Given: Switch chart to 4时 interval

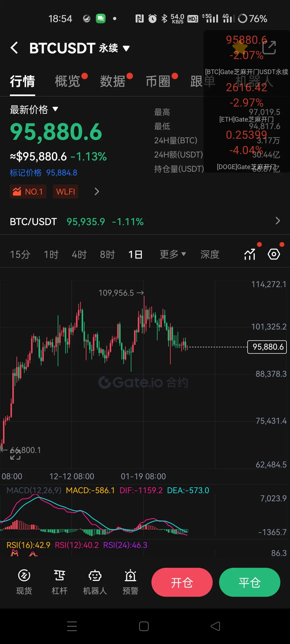Looking at the screenshot, I should [79, 254].
